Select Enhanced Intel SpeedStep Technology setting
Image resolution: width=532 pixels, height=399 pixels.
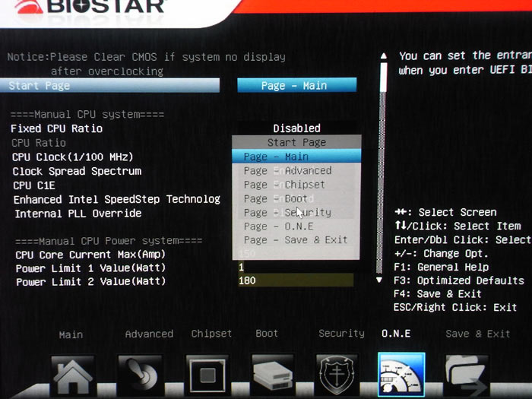[117, 199]
